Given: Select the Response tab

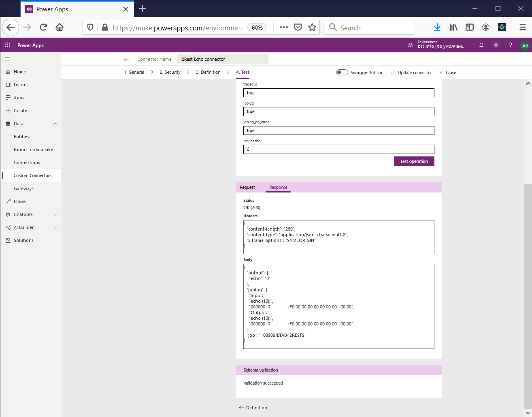Looking at the screenshot, I should (278, 187).
